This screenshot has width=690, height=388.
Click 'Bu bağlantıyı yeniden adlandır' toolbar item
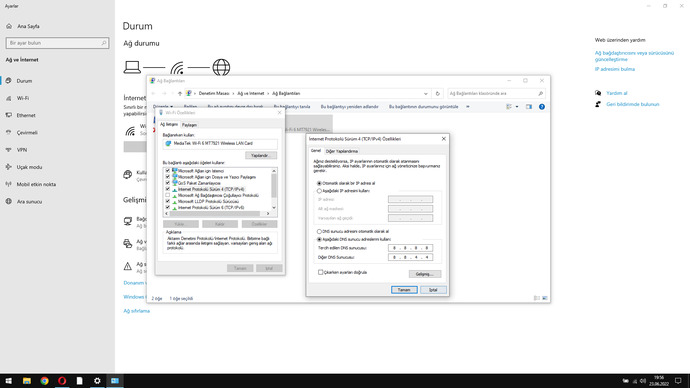349,107
